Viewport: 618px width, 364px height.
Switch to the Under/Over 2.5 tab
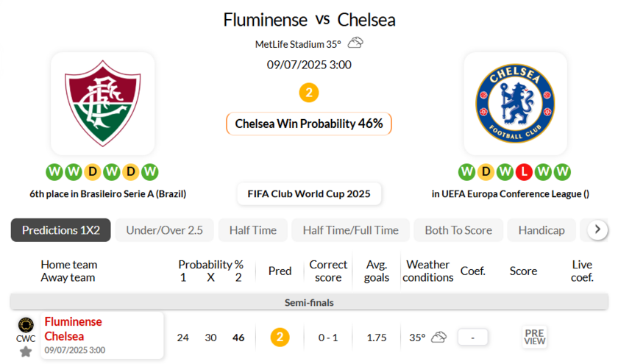click(x=164, y=230)
